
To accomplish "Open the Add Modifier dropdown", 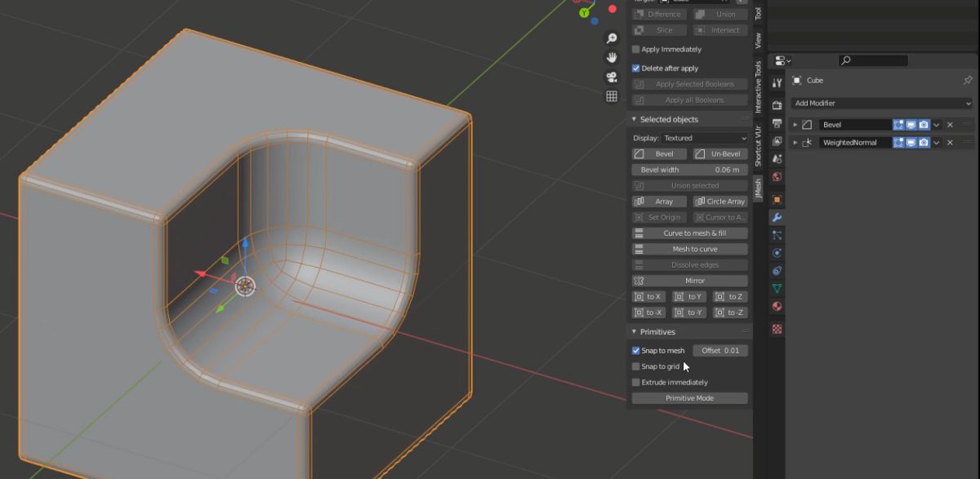I will point(883,104).
